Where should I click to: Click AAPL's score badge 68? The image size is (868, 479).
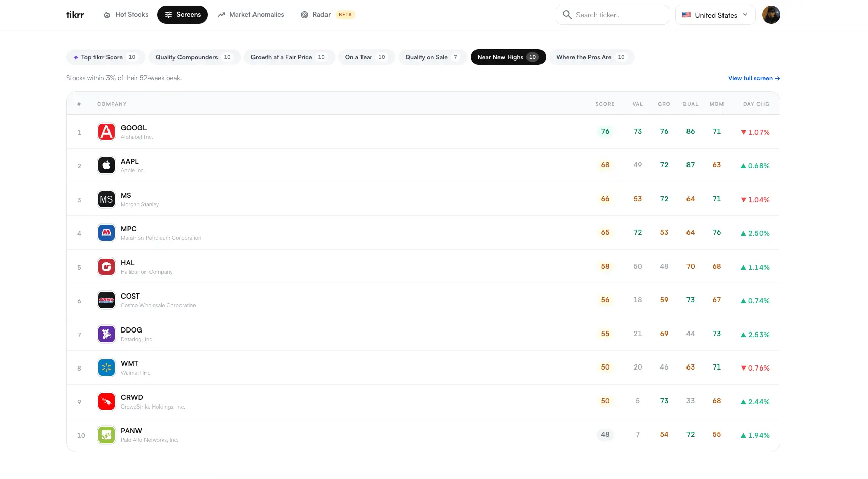605,165
